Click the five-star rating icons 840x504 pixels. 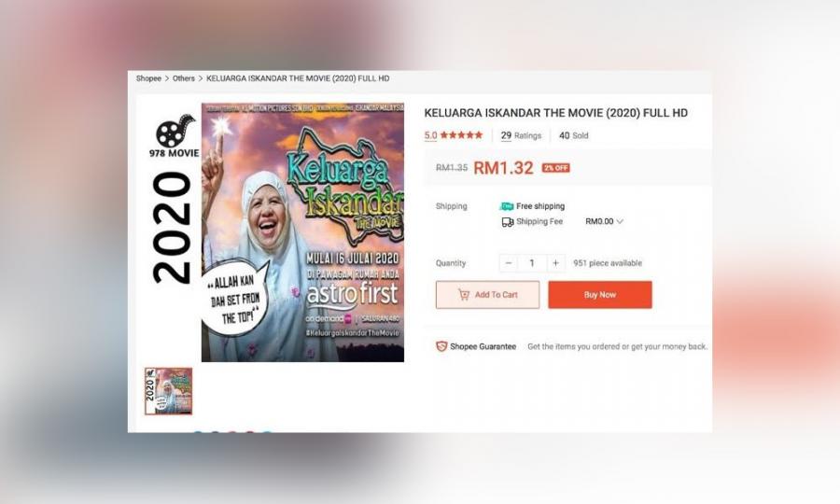(461, 135)
